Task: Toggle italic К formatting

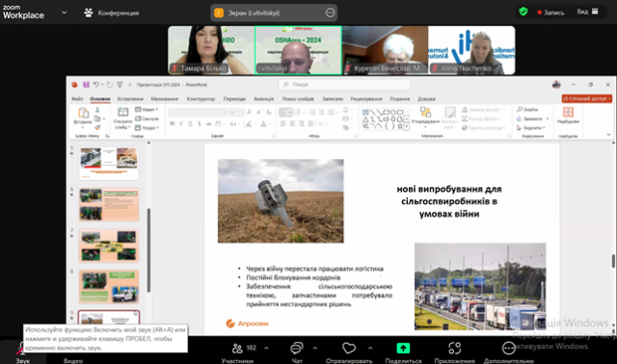Action: pyautogui.click(x=181, y=124)
